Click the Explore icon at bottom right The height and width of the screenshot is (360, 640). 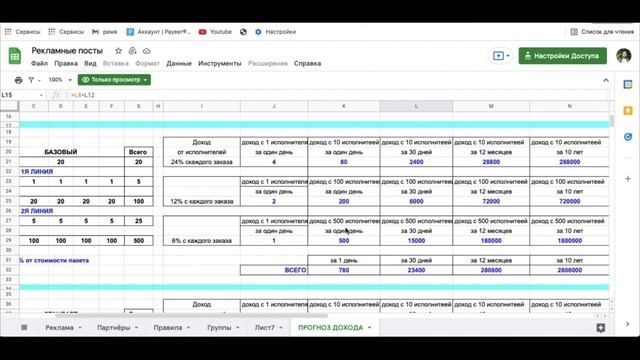click(x=600, y=328)
